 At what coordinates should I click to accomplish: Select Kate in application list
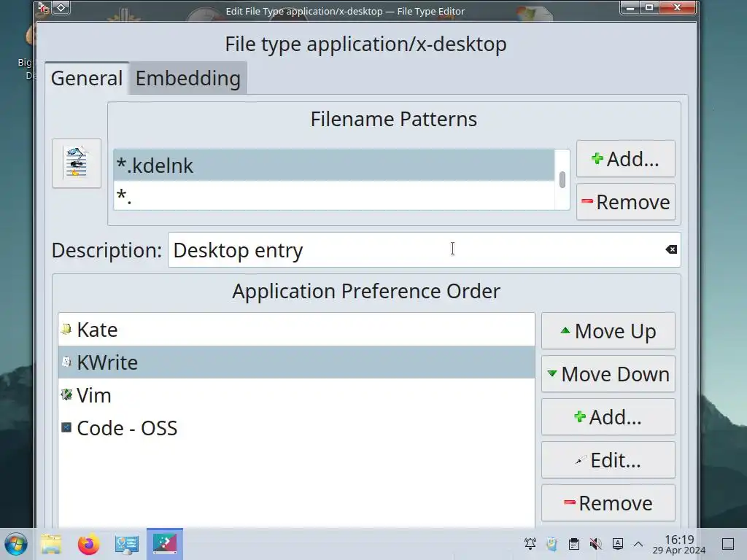coord(296,330)
